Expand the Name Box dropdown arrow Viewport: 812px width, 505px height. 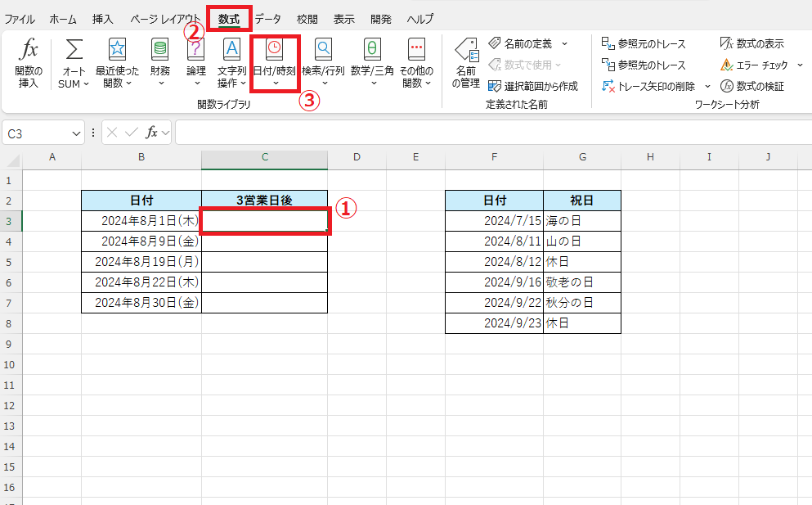click(76, 133)
